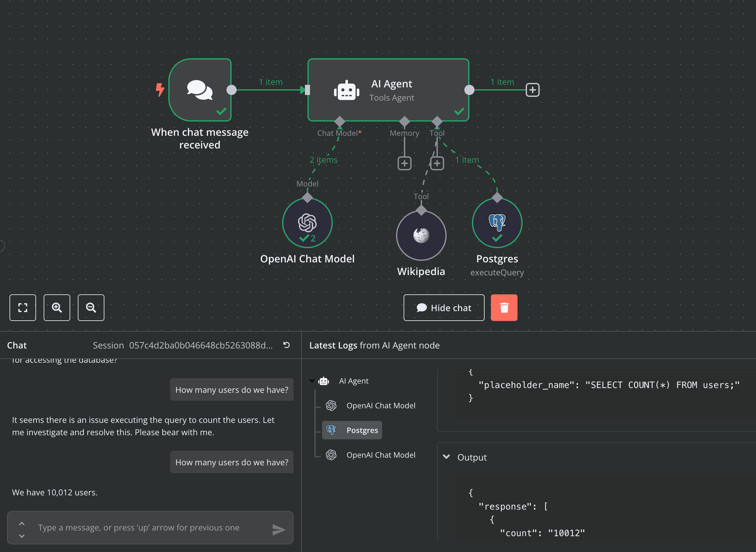Open the Wikipedia tool node

point(421,235)
